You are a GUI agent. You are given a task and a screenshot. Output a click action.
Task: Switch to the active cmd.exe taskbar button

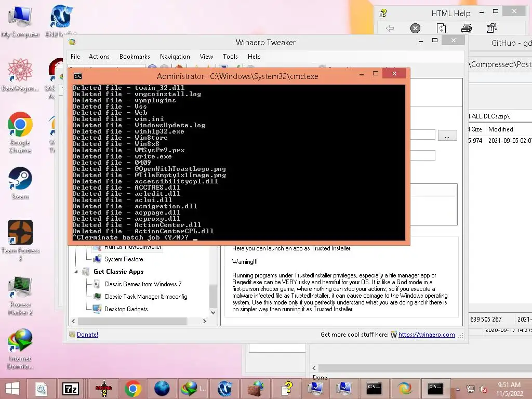[x=435, y=389]
